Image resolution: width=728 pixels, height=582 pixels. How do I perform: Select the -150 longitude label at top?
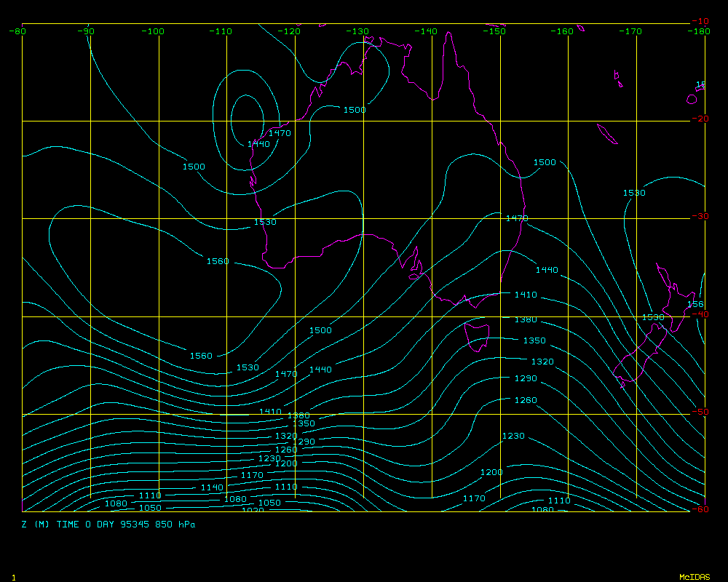pyautogui.click(x=494, y=31)
